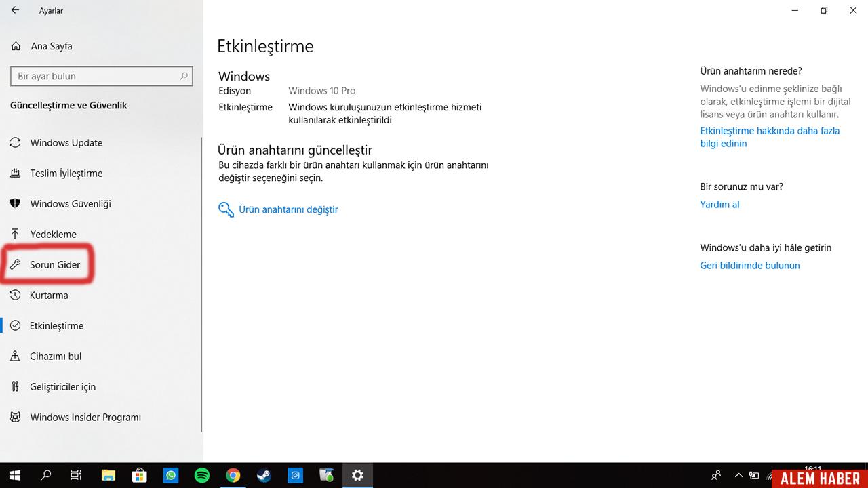The width and height of the screenshot is (868, 488).
Task: Click the People icon in the system tray
Action: click(715, 474)
